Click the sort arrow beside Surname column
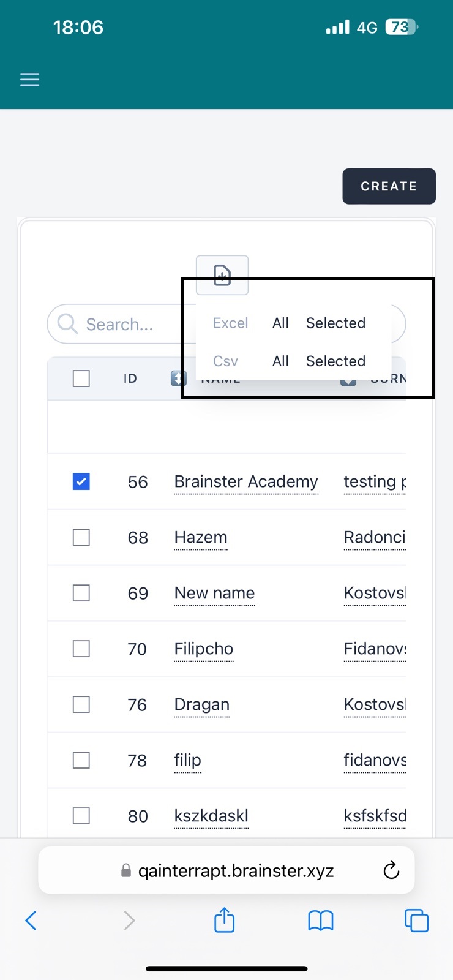Viewport: 453px width, 980px height. click(348, 382)
